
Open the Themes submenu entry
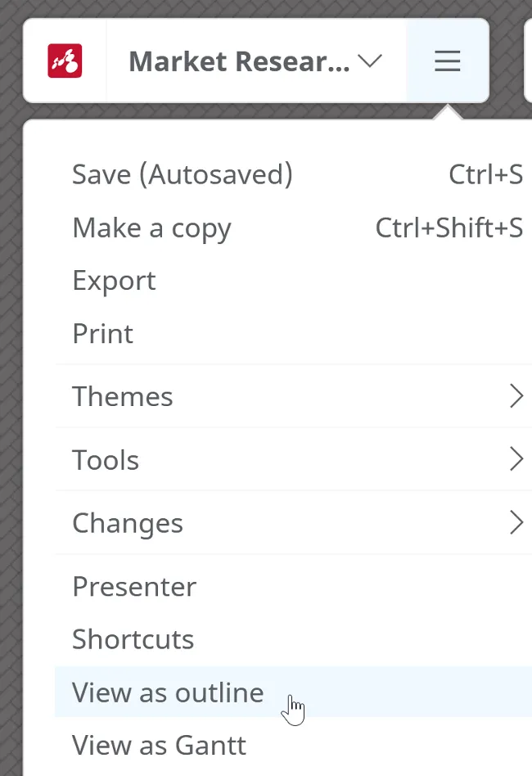coord(123,396)
